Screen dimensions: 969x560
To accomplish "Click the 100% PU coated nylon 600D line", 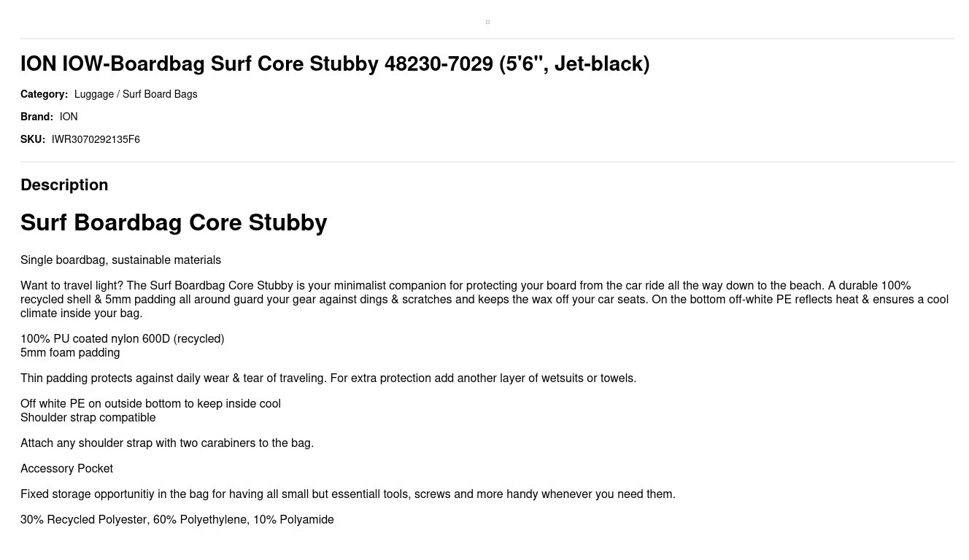I will 122,339.
